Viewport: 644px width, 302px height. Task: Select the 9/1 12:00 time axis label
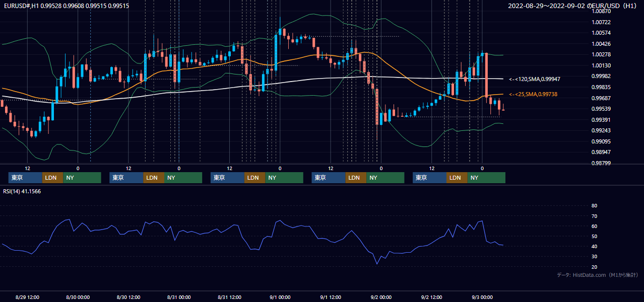coord(331,297)
